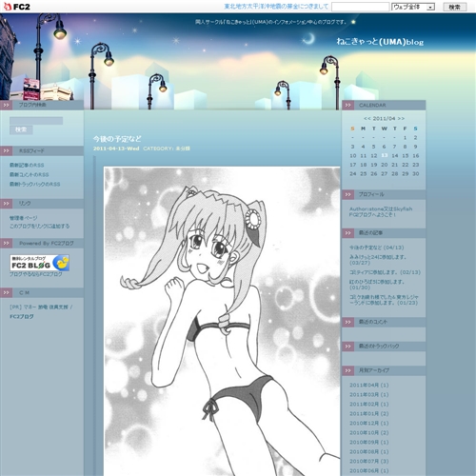Image resolution: width=476 pixels, height=476 pixels.
Task: Go to next month with >> in calendar
Action: point(401,118)
